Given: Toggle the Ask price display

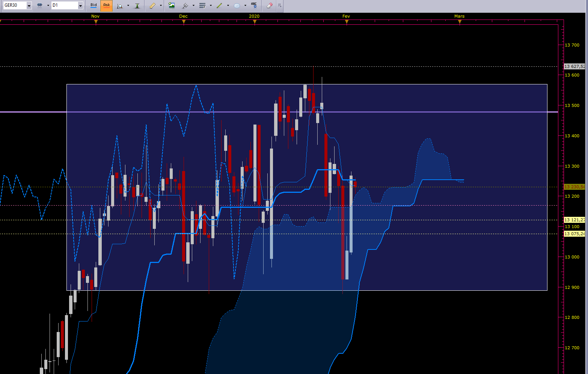Looking at the screenshot, I should pyautogui.click(x=107, y=6).
